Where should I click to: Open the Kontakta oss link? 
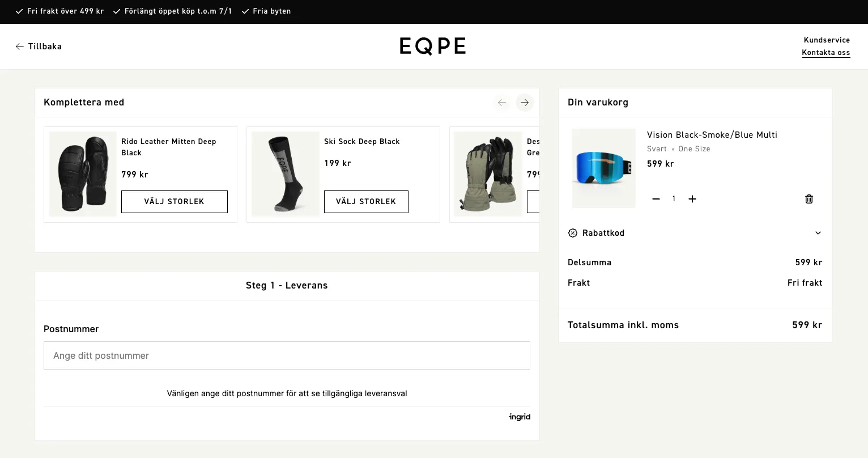pyautogui.click(x=826, y=53)
